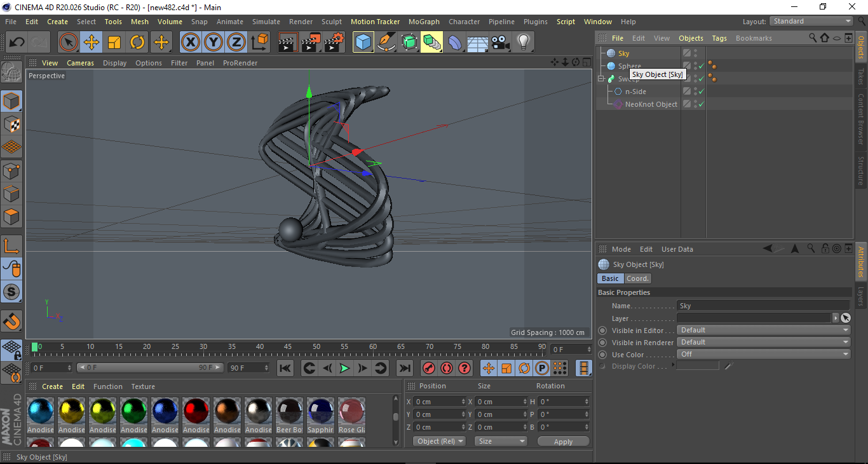The height and width of the screenshot is (464, 868).
Task: Toggle the Enable Snap magnet icon
Action: [11, 321]
